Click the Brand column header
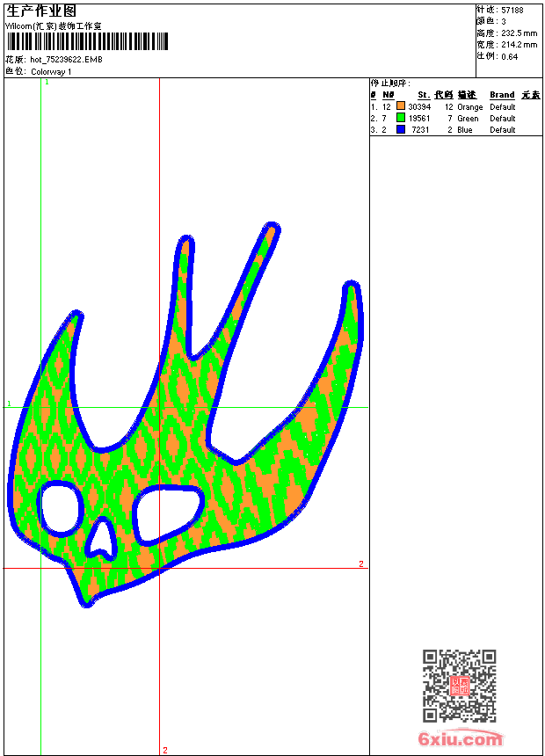This screenshot has width=545, height=756. click(x=502, y=95)
